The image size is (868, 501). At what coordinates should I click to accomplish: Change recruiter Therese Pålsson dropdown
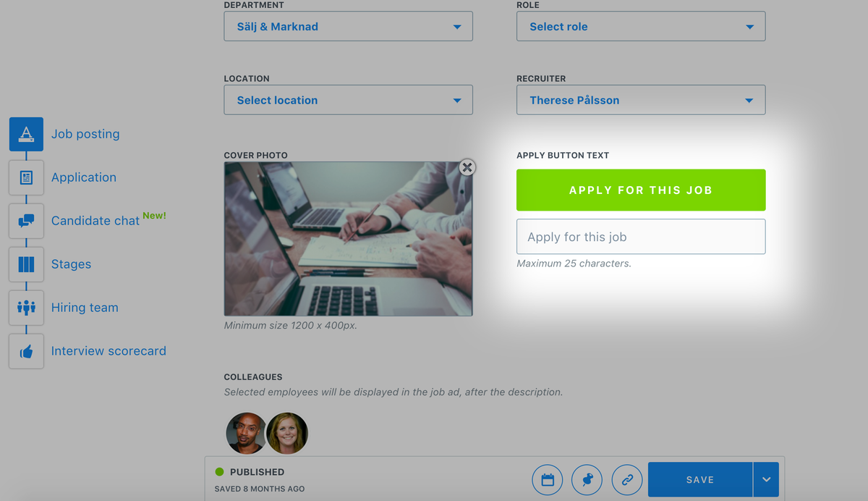tap(641, 100)
